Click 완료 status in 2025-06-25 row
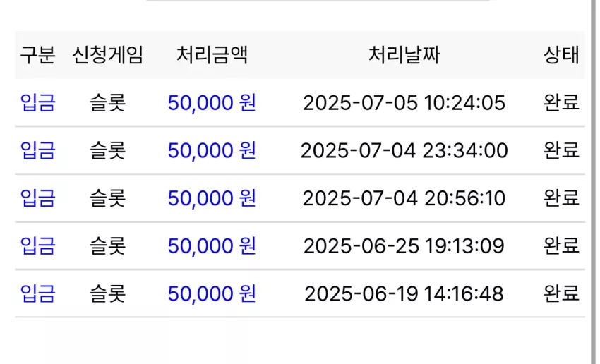The width and height of the screenshot is (600, 364). pos(561,246)
